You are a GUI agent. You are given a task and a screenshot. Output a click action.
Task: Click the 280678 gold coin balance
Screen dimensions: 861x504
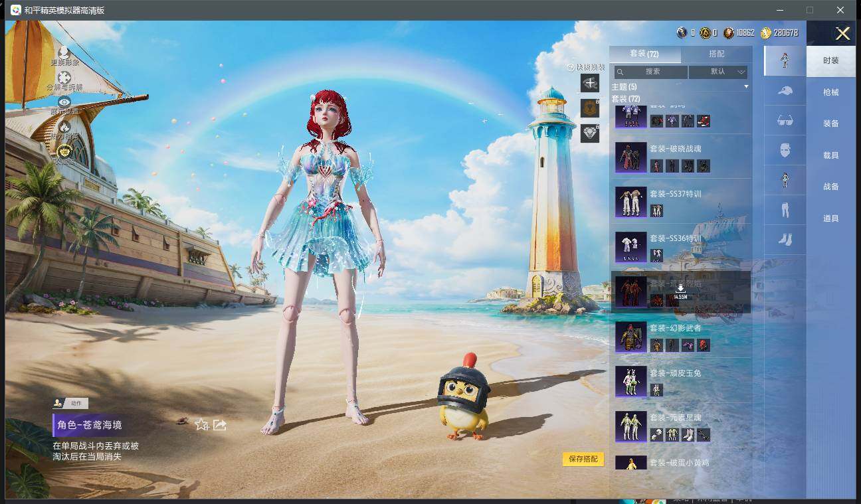(779, 33)
